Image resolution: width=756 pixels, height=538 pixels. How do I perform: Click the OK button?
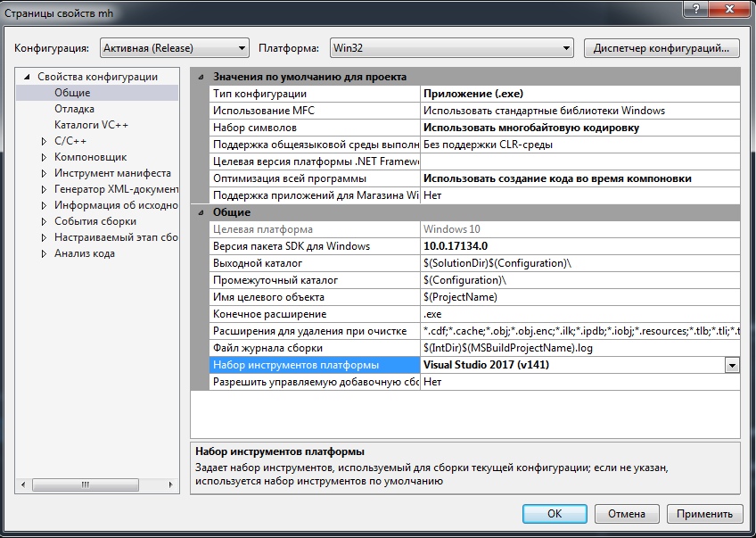coord(554,514)
